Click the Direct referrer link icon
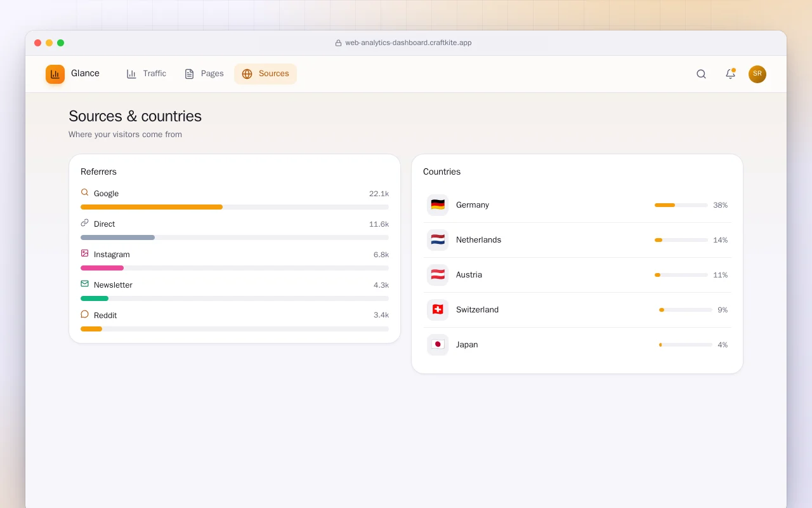This screenshot has width=812, height=508. 84,223
